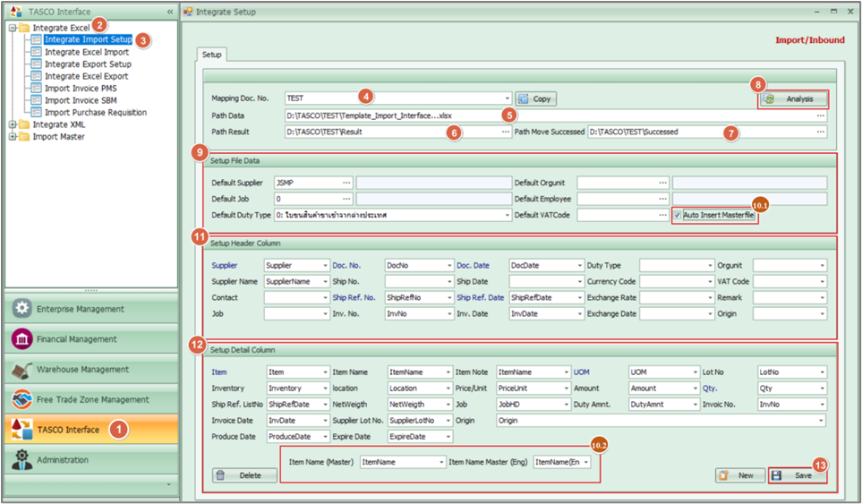Open the Warehouse Management module icon
This screenshot has height=504, width=862.
click(x=22, y=370)
